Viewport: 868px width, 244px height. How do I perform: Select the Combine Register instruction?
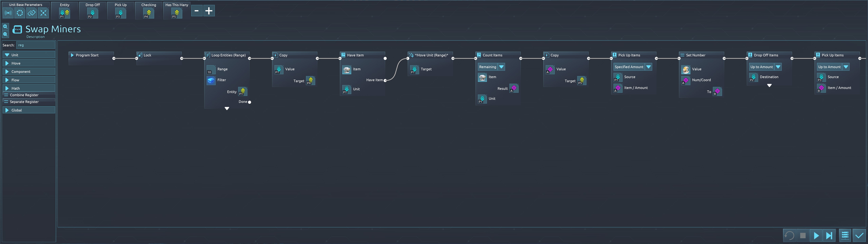pyautogui.click(x=24, y=95)
